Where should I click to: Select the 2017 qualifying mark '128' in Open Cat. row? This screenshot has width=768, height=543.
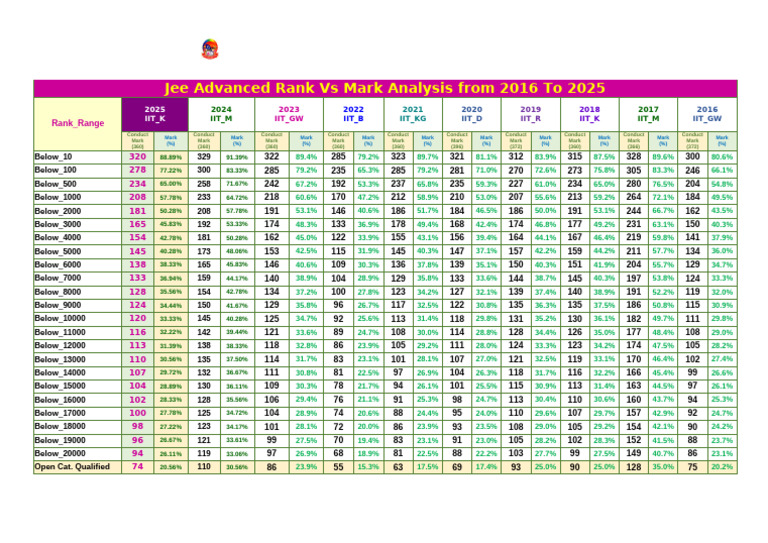[634, 467]
